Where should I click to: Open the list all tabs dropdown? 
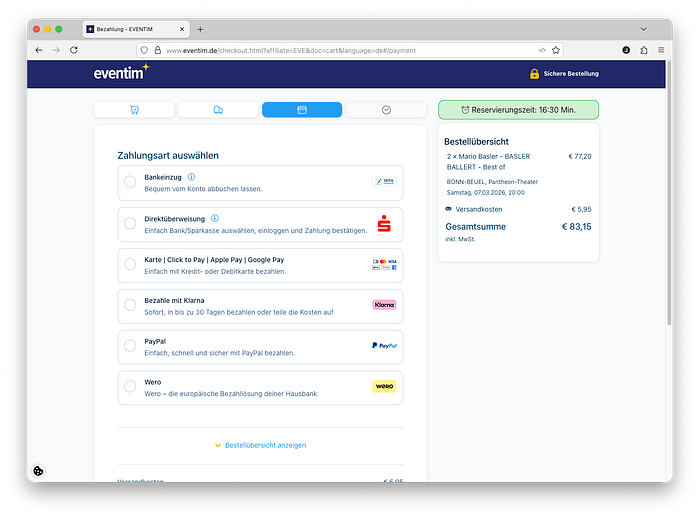pyautogui.click(x=643, y=29)
